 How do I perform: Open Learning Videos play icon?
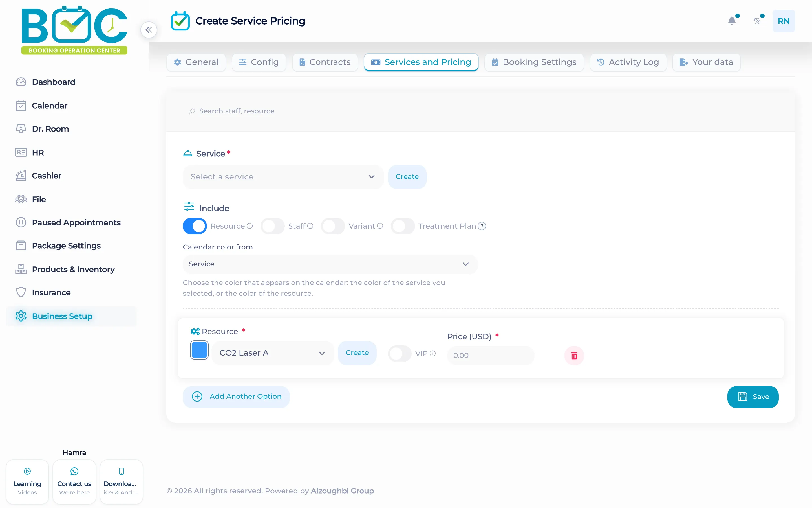point(28,471)
